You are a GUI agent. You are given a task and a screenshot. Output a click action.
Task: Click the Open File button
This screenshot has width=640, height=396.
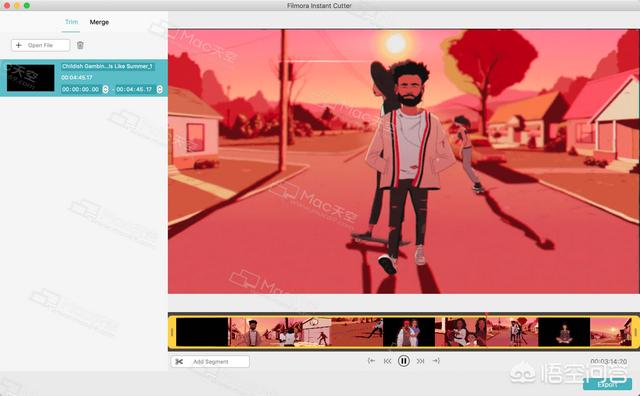[x=40, y=45]
